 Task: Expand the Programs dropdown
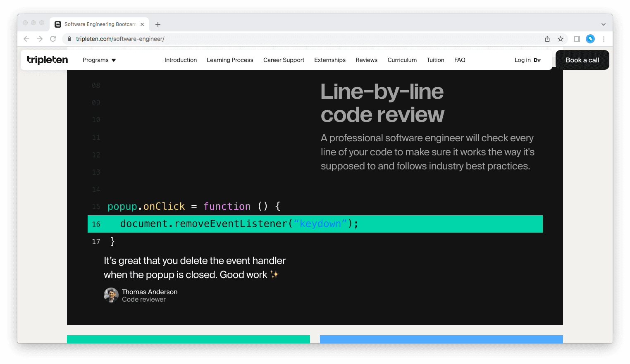point(99,60)
